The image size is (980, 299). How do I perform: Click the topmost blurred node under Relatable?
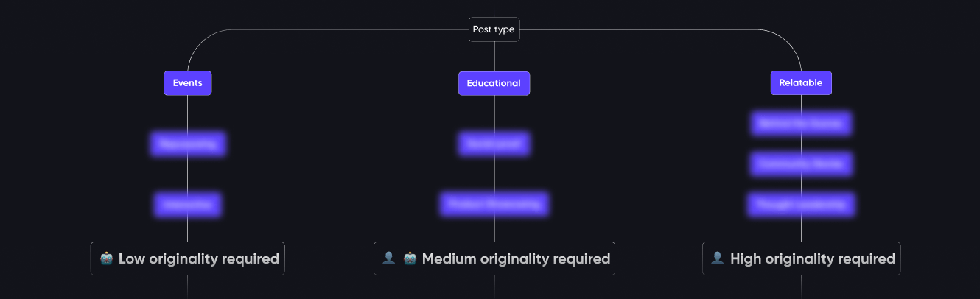tap(800, 124)
